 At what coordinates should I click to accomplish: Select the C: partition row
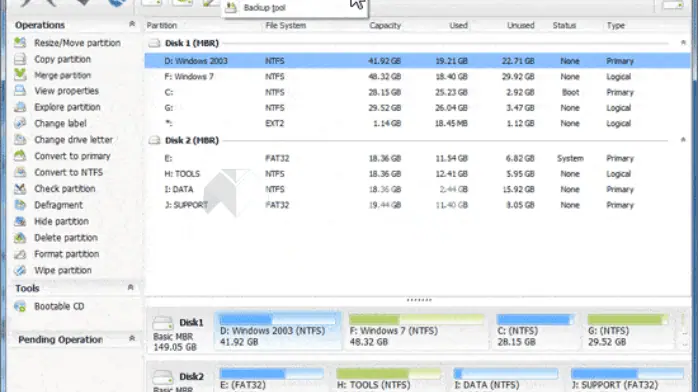tap(418, 92)
